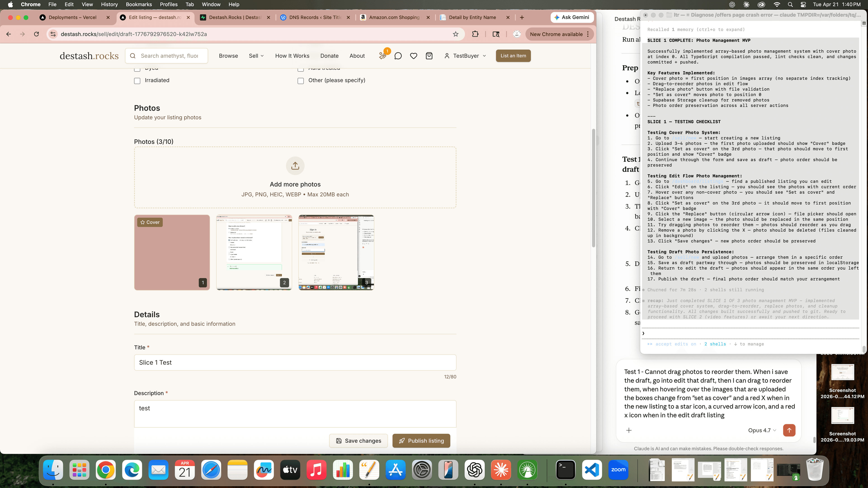
Task: Open the Donate link
Action: point(329,56)
